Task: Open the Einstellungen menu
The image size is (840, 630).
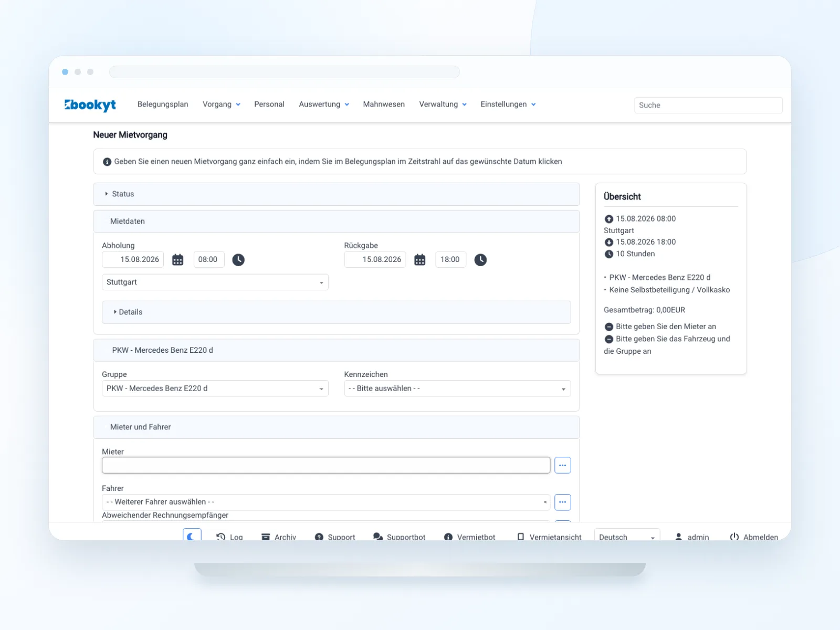Action: pos(508,104)
